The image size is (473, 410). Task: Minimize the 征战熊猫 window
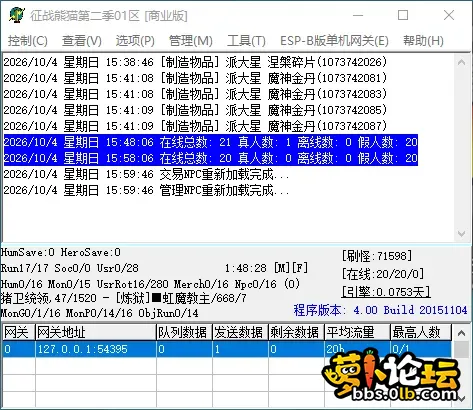pos(358,15)
